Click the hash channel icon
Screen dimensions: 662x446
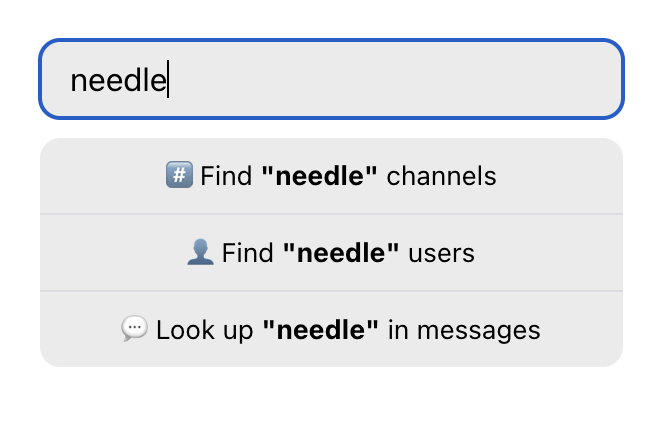(179, 176)
